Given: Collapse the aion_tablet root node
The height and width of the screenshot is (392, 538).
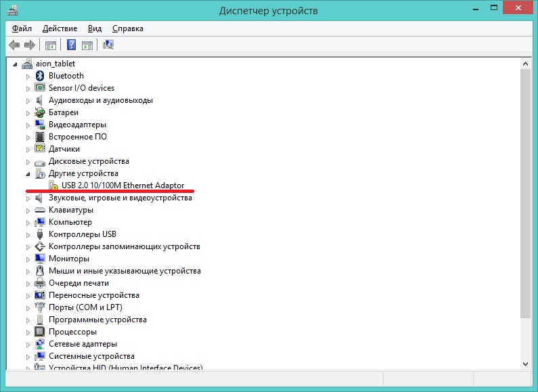Looking at the screenshot, I should pos(15,64).
